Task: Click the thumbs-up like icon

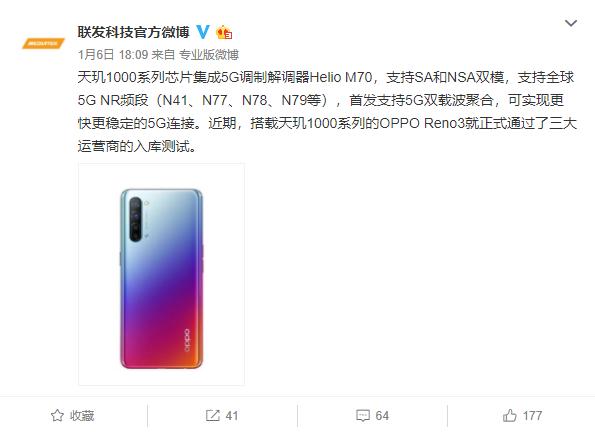Action: 510,416
